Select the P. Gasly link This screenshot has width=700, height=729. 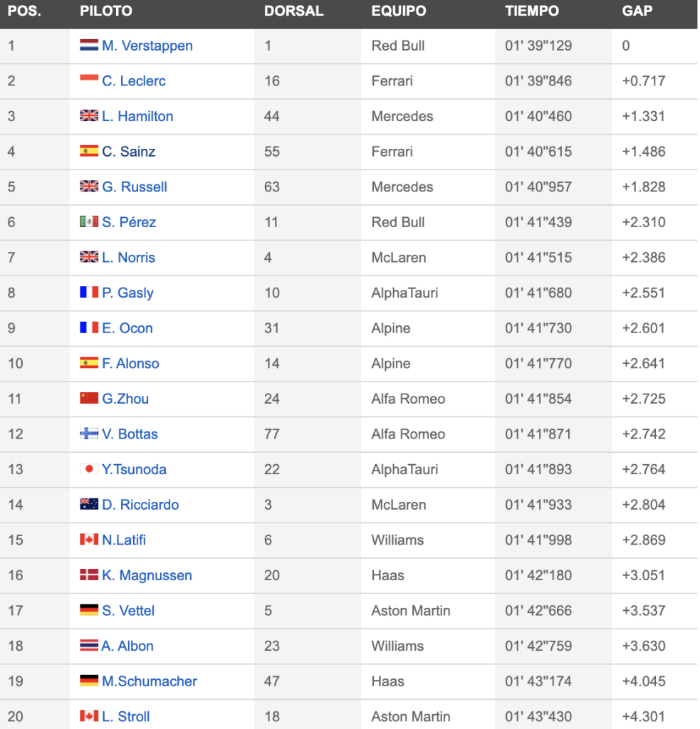point(127,293)
